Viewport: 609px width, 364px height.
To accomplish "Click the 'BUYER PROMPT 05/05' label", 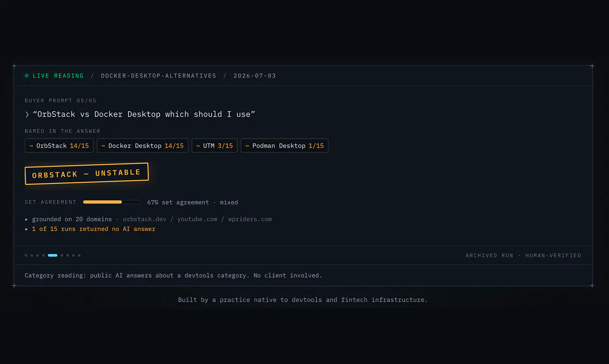I will (x=60, y=101).
